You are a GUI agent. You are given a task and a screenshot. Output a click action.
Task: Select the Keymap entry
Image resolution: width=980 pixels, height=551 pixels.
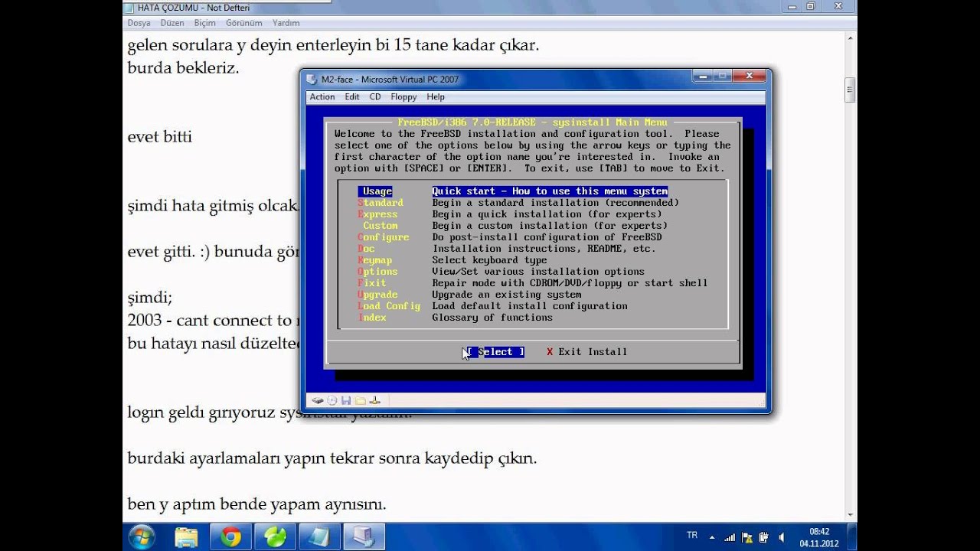[375, 260]
